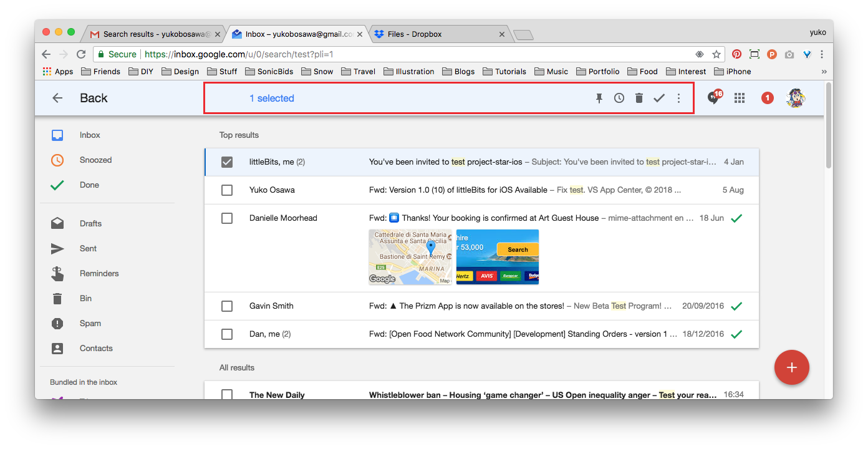
Task: Open the Prizm App email subject
Action: (466, 306)
